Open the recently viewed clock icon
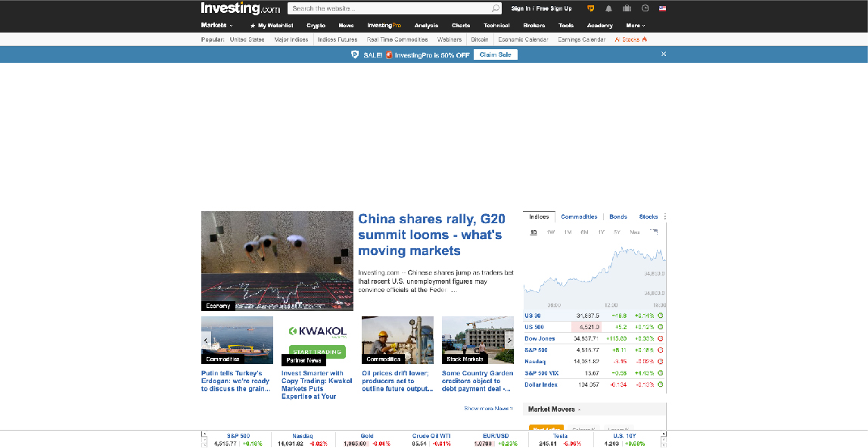The height and width of the screenshot is (448, 868). pyautogui.click(x=645, y=8)
